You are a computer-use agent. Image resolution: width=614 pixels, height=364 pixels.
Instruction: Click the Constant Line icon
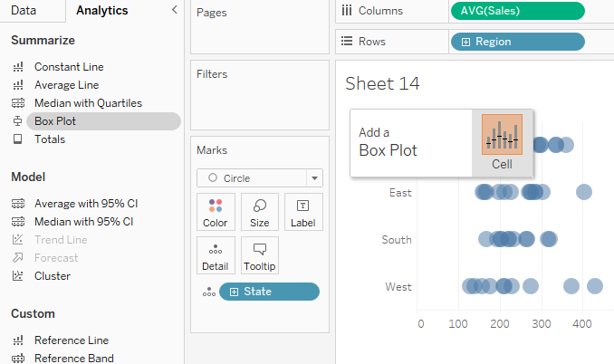(x=17, y=67)
